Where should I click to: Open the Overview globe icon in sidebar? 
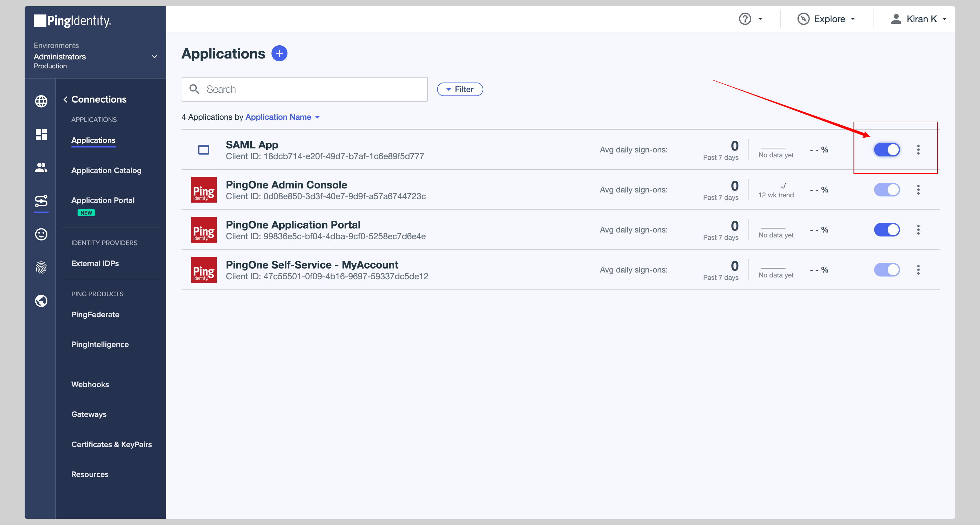click(x=41, y=101)
